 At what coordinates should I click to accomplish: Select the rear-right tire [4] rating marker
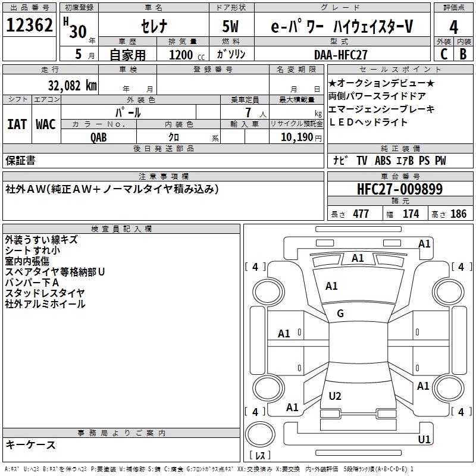tap(461, 412)
